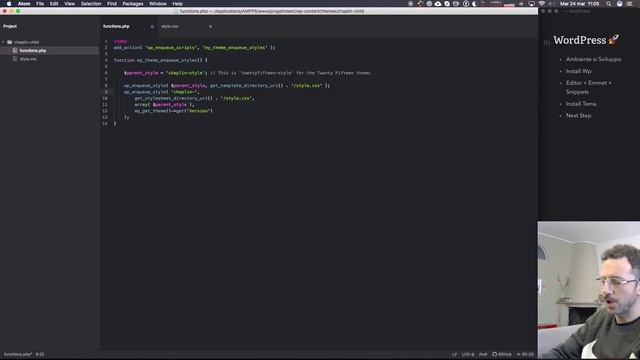
Task: Click the functions.php file icon in tree
Action: (x=15, y=51)
